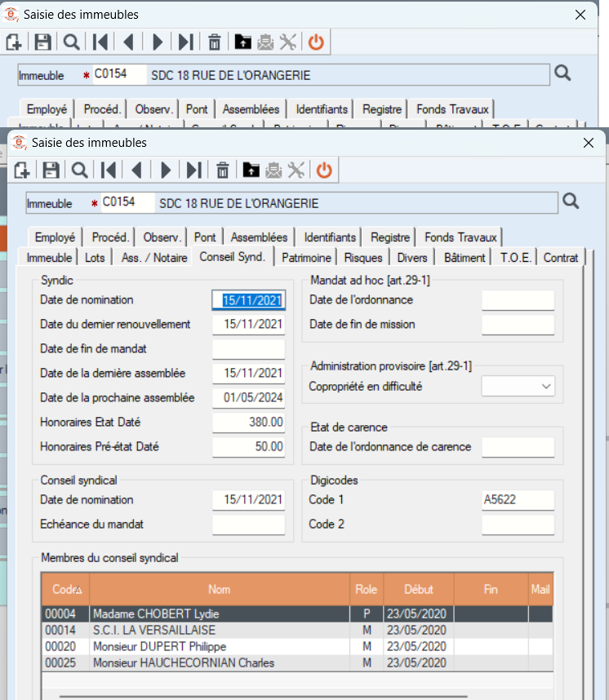The width and height of the screenshot is (609, 700).
Task: Click the new record icon in front window toolbar
Action: [x=22, y=171]
